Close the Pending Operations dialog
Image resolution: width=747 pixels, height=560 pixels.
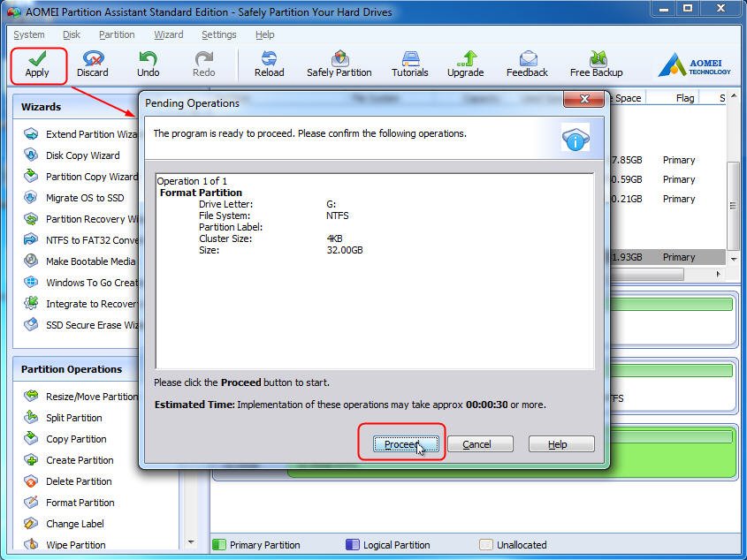pos(583,99)
